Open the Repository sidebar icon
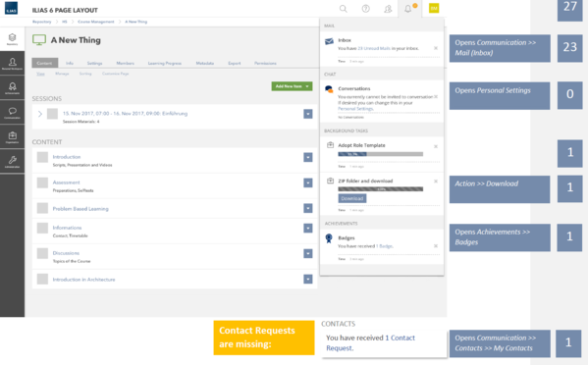The height and width of the screenshot is (365, 588). [12, 39]
